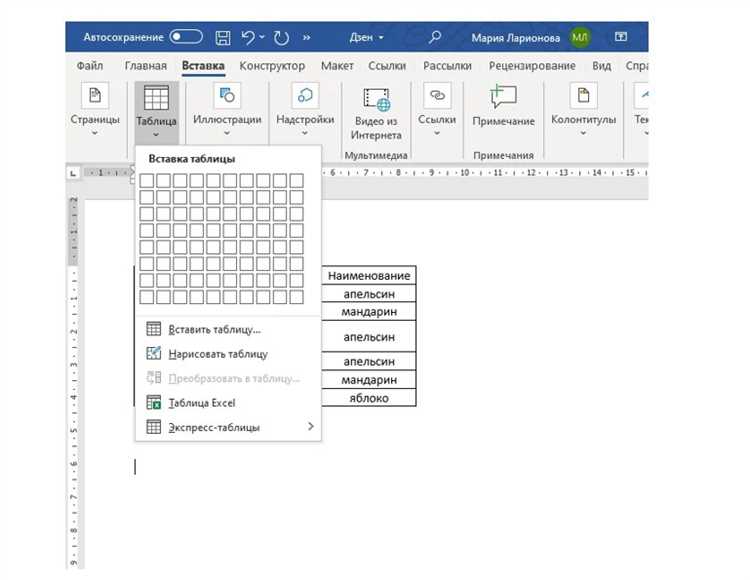
Task: Undo the last action
Action: [248, 37]
